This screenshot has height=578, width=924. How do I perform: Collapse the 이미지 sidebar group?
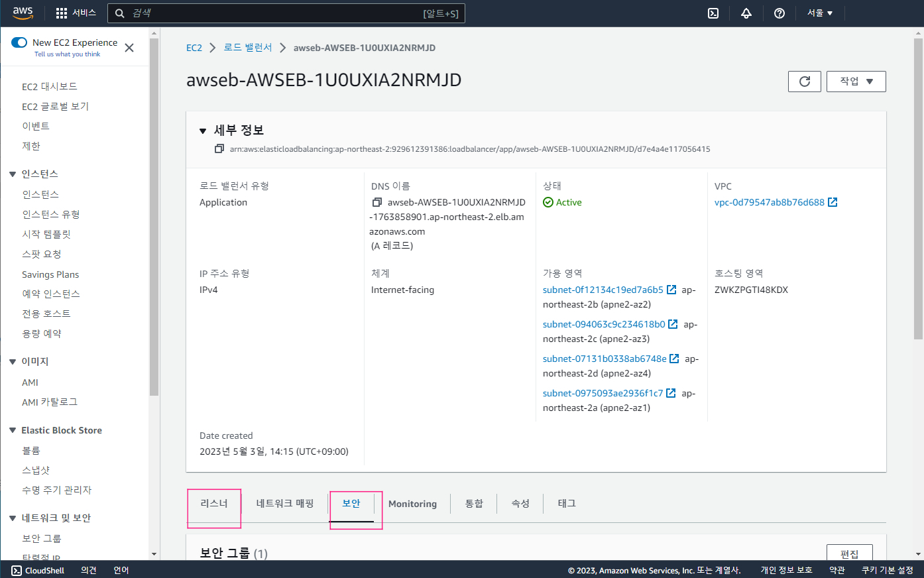(x=13, y=361)
